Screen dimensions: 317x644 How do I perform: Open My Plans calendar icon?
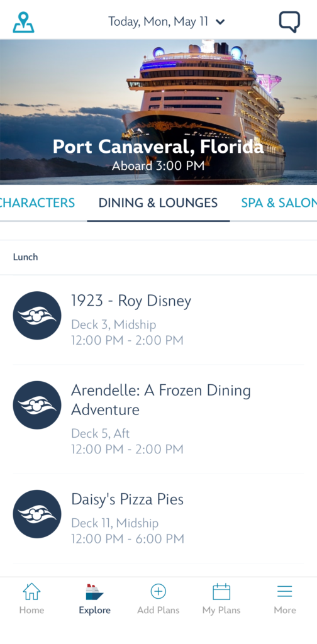[221, 592]
